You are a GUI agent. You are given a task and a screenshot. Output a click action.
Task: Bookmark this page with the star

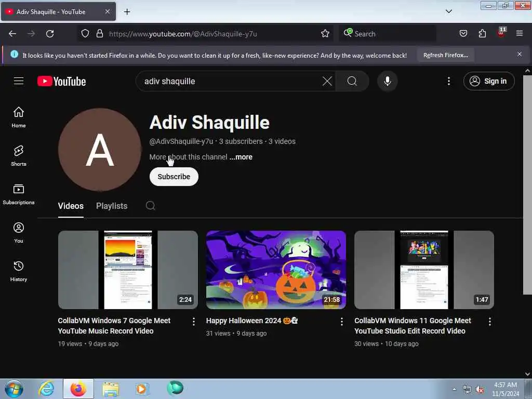click(325, 34)
